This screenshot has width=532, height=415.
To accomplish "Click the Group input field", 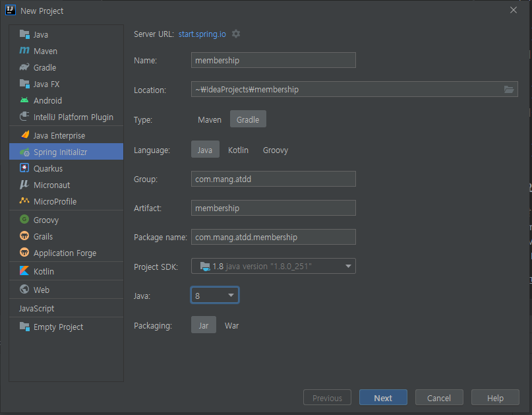I will pyautogui.click(x=274, y=179).
